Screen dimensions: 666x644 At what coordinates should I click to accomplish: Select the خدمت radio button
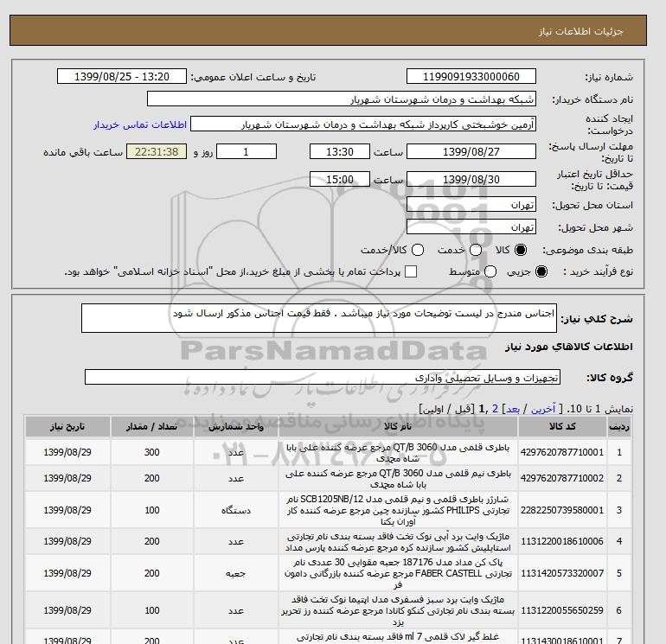point(476,250)
